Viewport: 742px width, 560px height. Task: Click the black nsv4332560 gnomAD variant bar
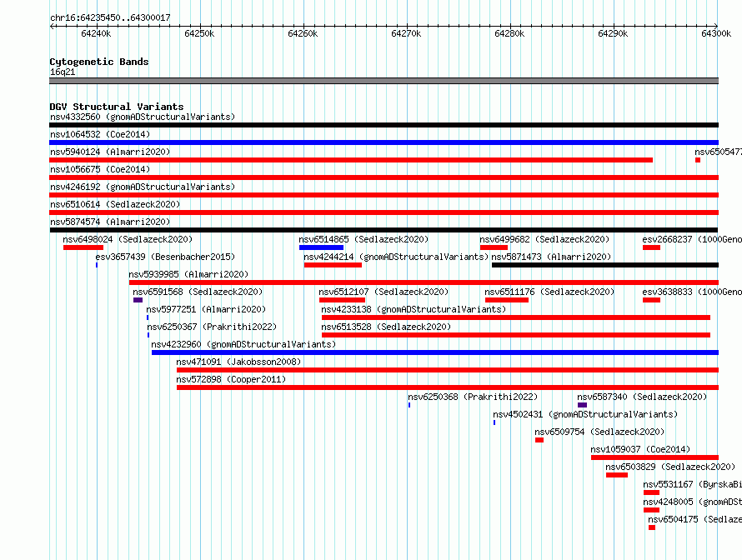384,125
